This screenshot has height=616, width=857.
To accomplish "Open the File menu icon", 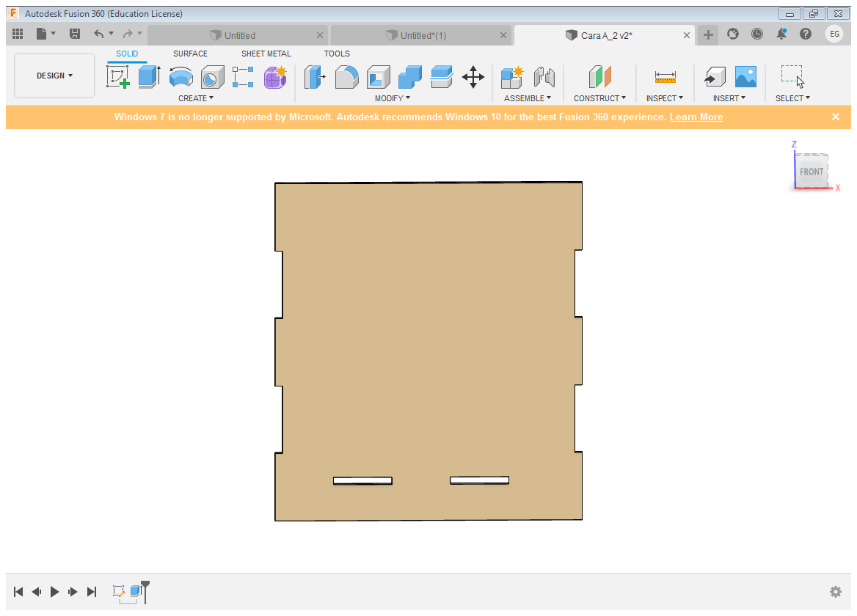I will (x=42, y=34).
